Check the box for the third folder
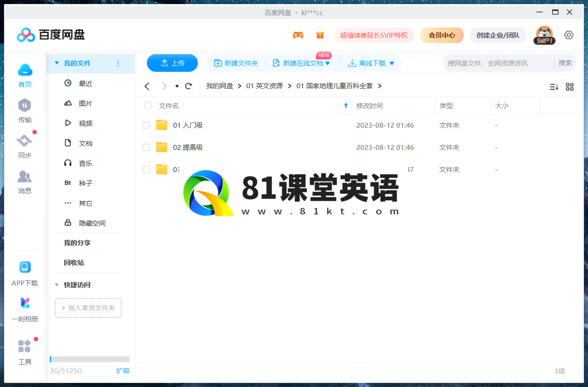 pyautogui.click(x=146, y=170)
